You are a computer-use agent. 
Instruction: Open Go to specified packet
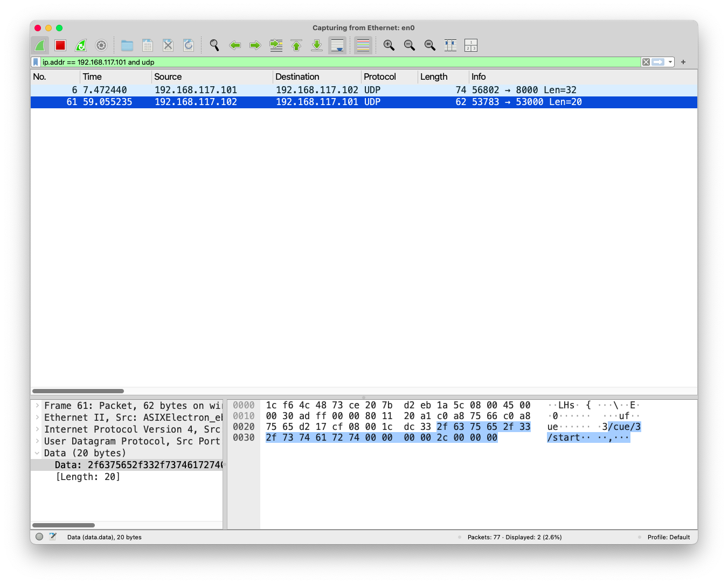pos(276,45)
